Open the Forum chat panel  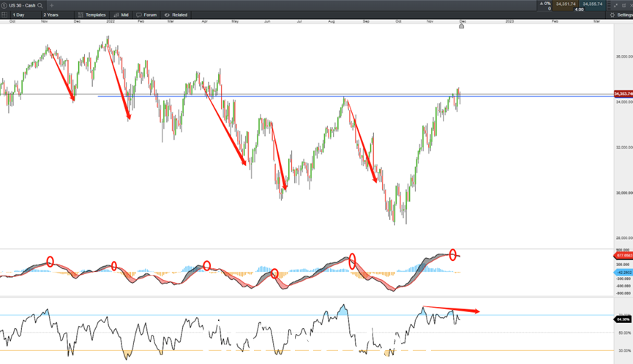[x=146, y=15]
